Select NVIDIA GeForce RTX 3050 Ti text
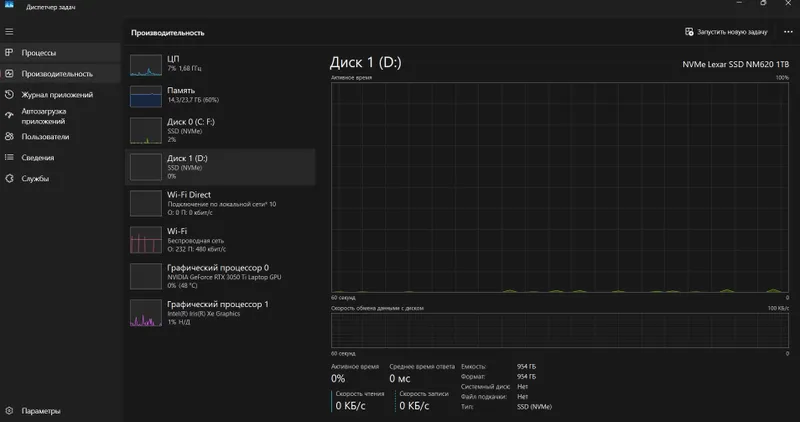800x422 pixels. point(224,277)
